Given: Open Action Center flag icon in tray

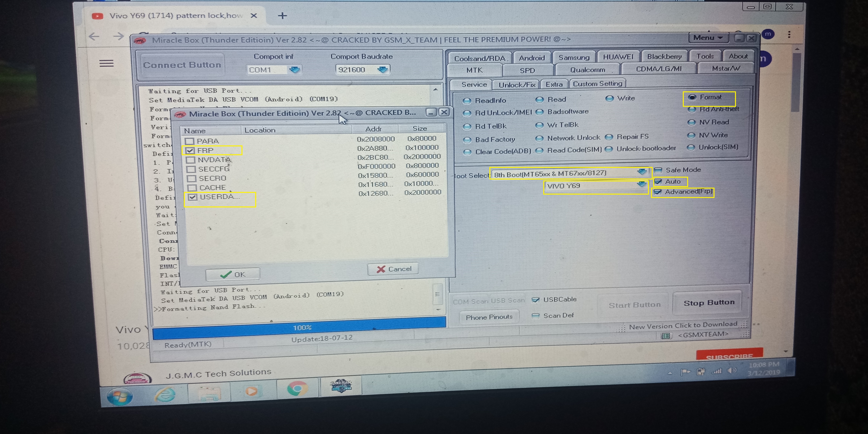Looking at the screenshot, I should (x=685, y=372).
